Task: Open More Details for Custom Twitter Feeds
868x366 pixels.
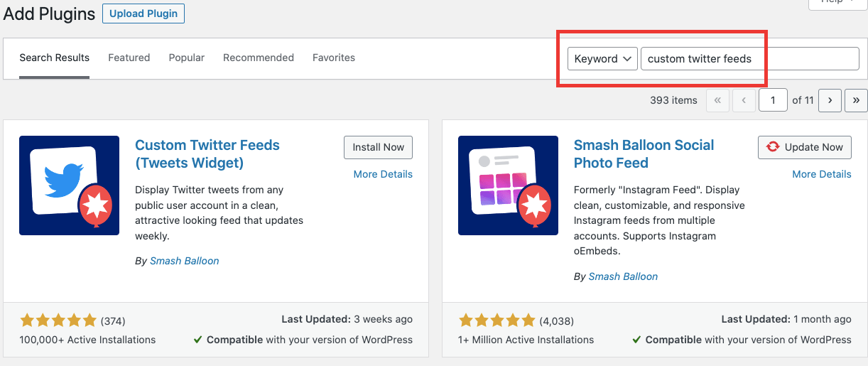Action: 383,174
